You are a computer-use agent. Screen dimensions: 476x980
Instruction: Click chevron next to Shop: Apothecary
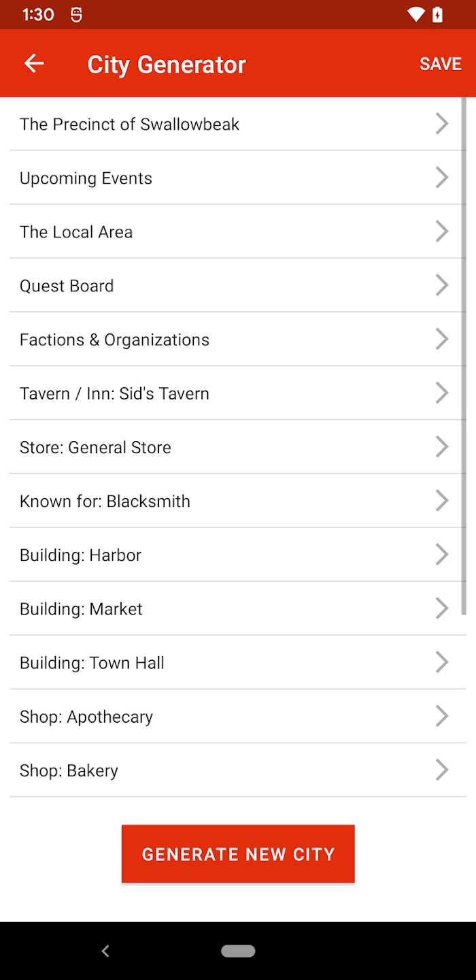(x=442, y=716)
